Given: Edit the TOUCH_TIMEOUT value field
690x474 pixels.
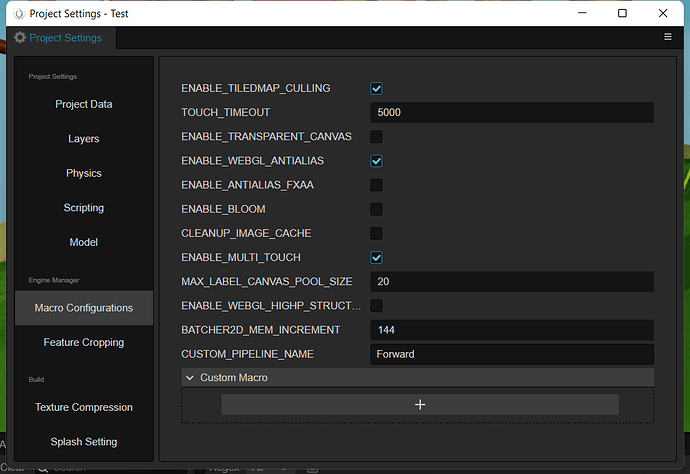Looking at the screenshot, I should 512,113.
